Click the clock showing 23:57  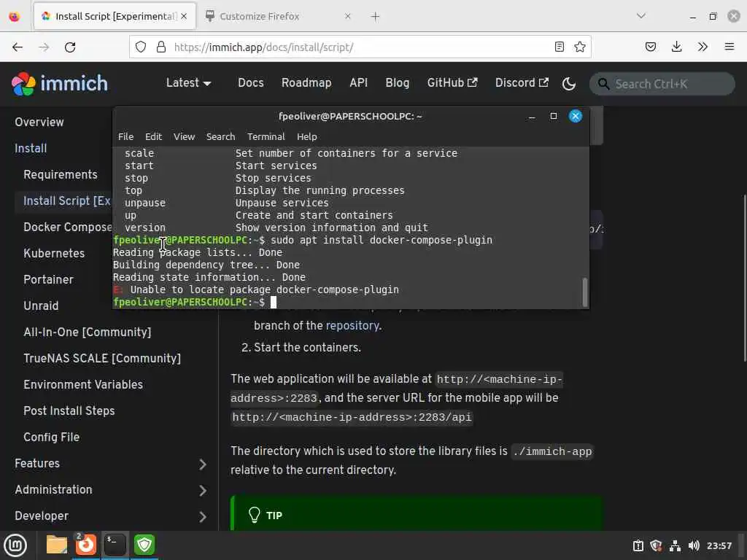(x=719, y=545)
